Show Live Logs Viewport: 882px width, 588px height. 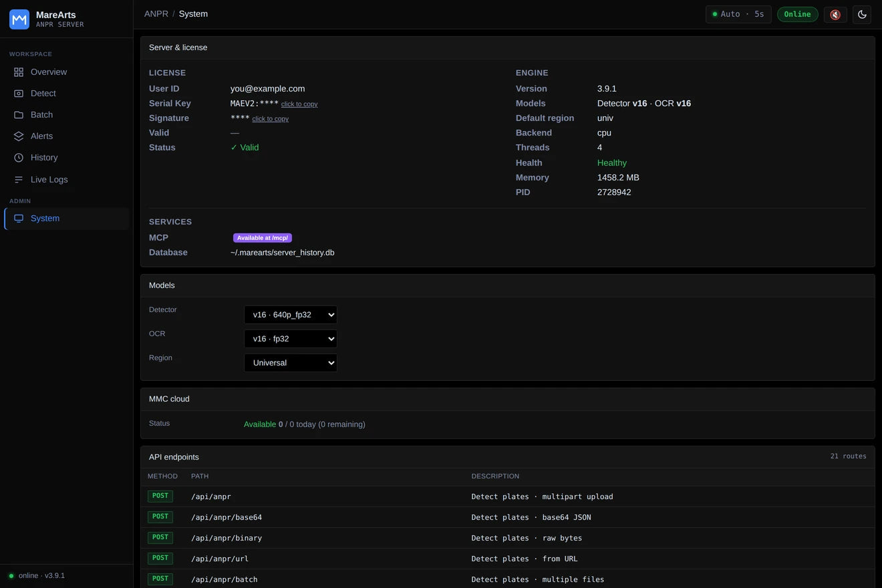(66, 180)
